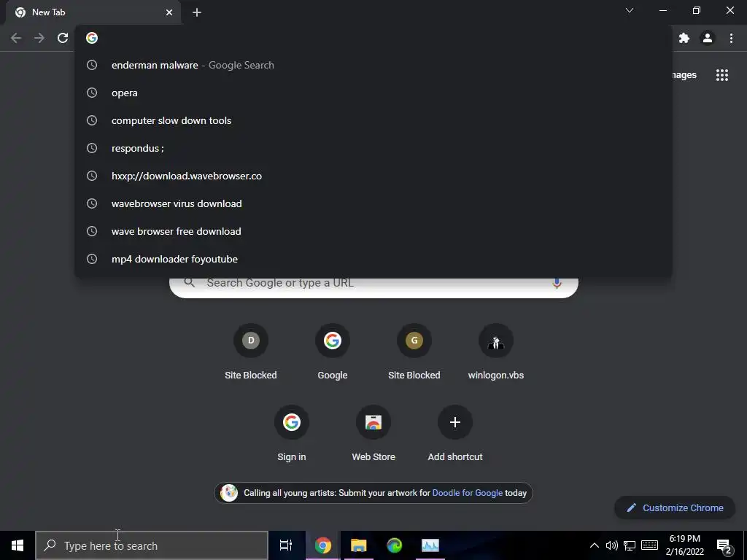This screenshot has height=560, width=747.
Task: Open the Web Store shortcut
Action: click(x=373, y=434)
